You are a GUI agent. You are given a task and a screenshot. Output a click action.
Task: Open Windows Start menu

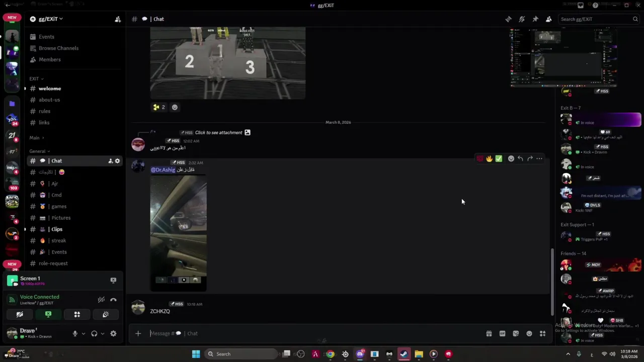click(x=196, y=354)
